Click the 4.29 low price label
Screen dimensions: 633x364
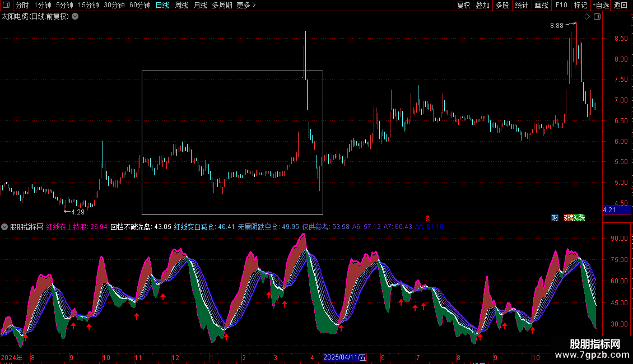(77, 212)
